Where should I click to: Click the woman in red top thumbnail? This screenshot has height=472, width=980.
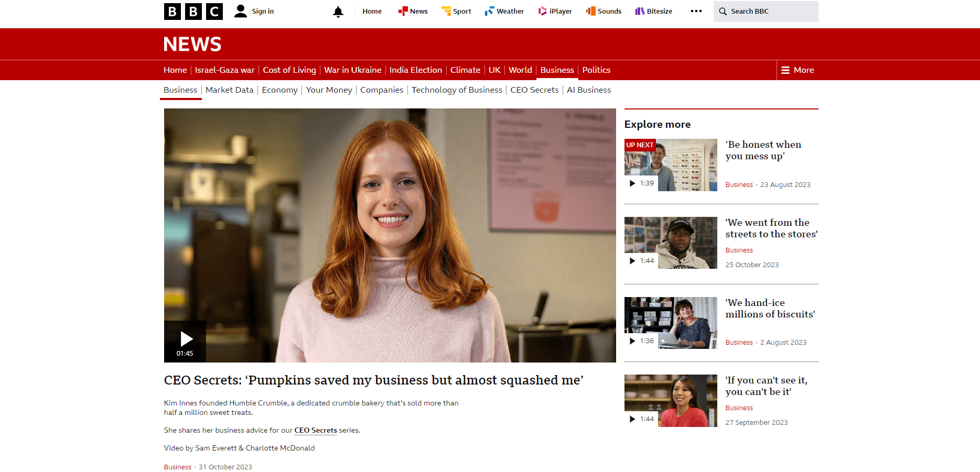[671, 401]
